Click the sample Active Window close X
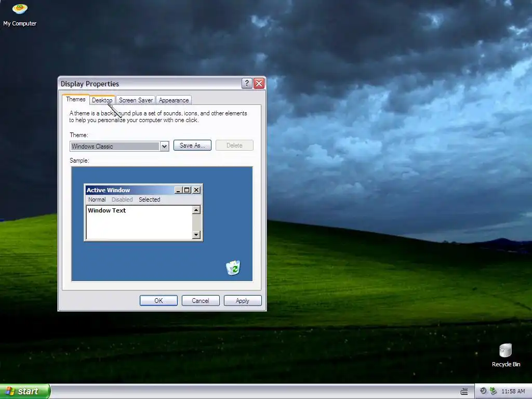 pyautogui.click(x=196, y=190)
